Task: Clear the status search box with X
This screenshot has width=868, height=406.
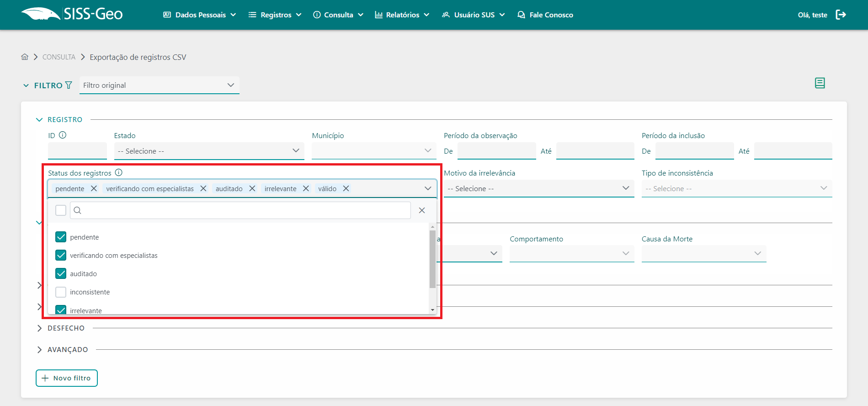Action: tap(422, 210)
